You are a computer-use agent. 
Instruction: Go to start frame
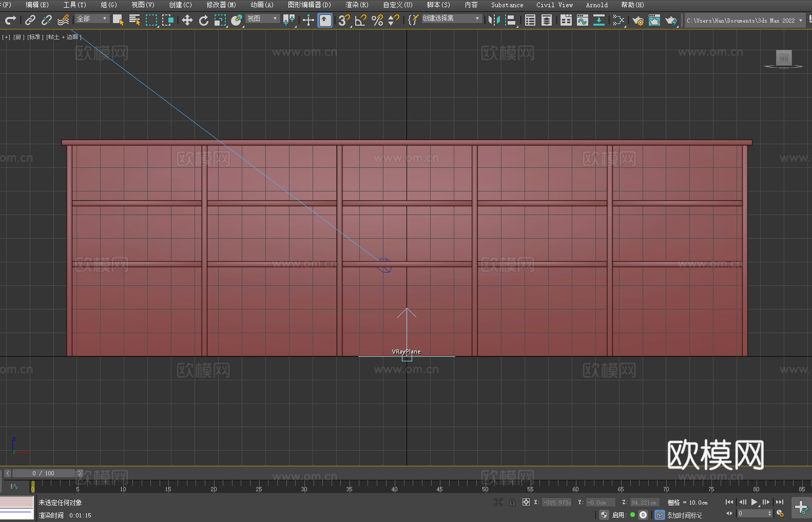tap(729, 502)
